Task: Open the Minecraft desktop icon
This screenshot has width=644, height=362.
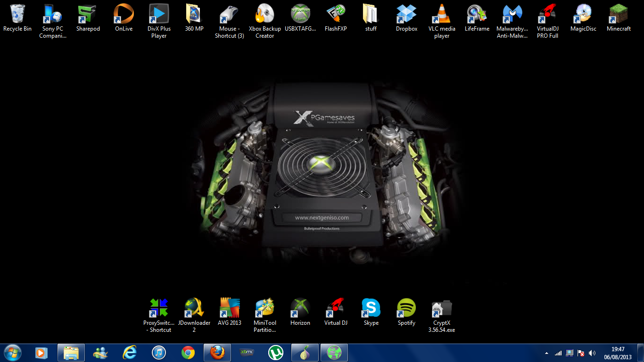Action: point(619,14)
